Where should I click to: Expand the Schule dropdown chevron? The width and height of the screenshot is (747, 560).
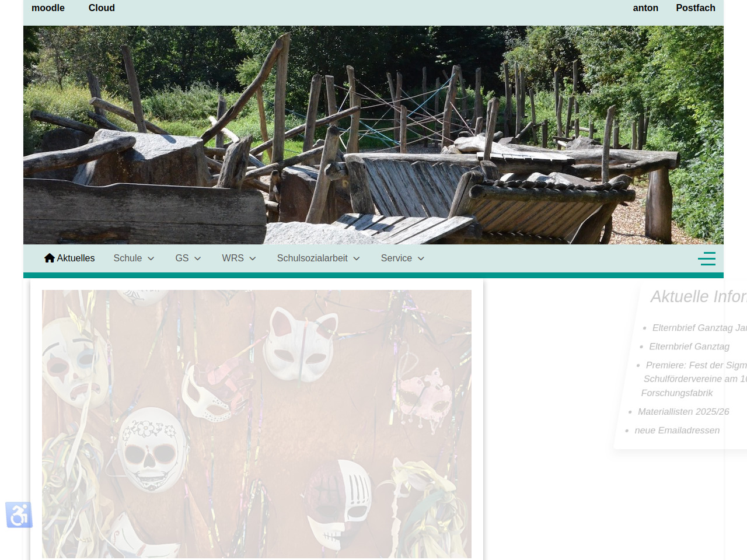(151, 258)
